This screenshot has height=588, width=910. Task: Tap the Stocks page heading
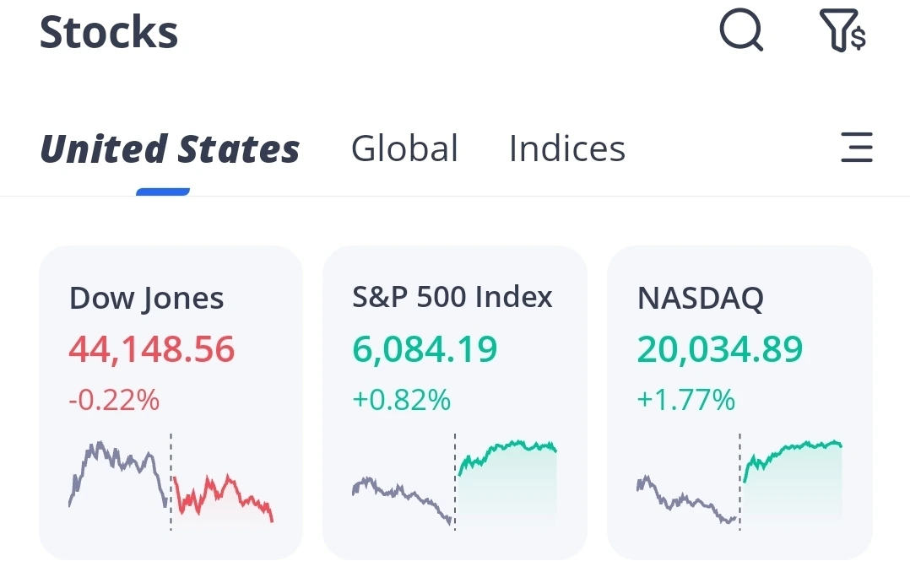[x=109, y=33]
